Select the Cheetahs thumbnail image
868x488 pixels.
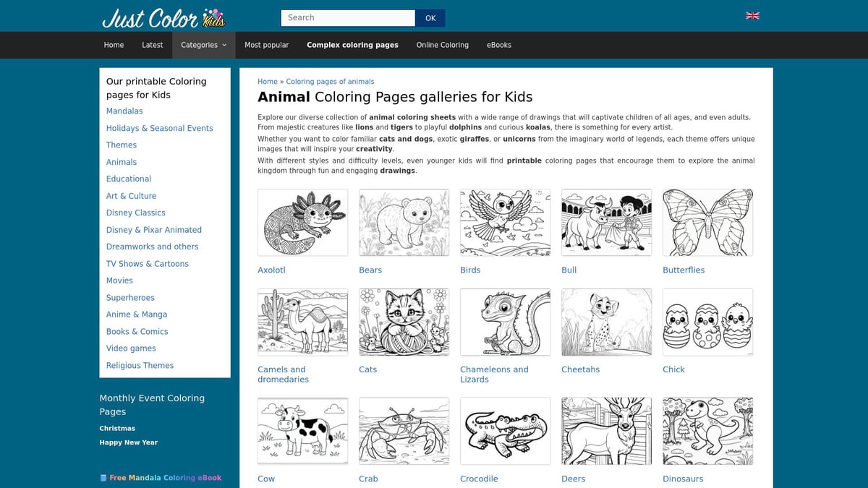(606, 322)
